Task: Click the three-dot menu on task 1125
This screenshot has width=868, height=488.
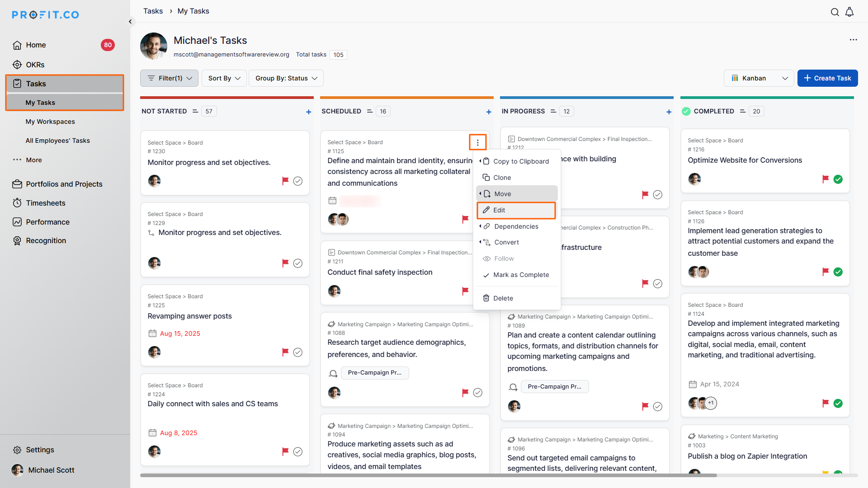Action: coord(477,142)
